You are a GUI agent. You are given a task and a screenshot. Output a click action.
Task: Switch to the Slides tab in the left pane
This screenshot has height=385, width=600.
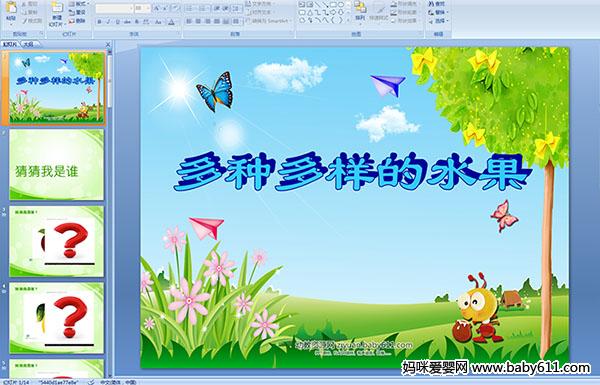click(10, 44)
